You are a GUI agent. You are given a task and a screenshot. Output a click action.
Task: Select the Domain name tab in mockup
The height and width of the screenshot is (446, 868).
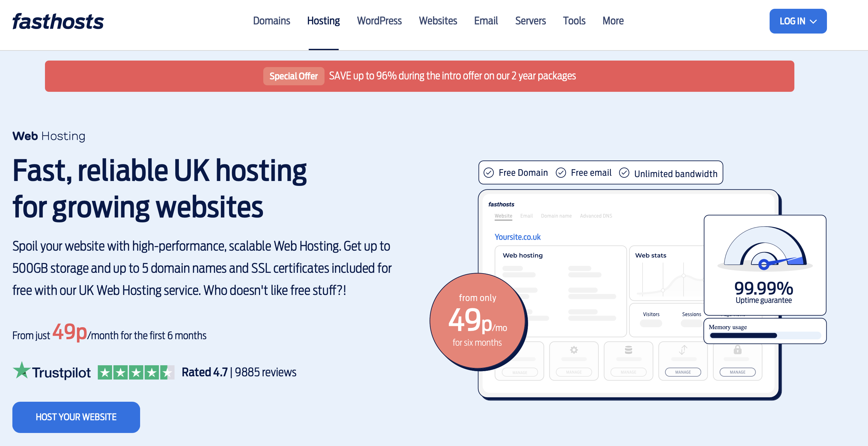click(x=556, y=216)
